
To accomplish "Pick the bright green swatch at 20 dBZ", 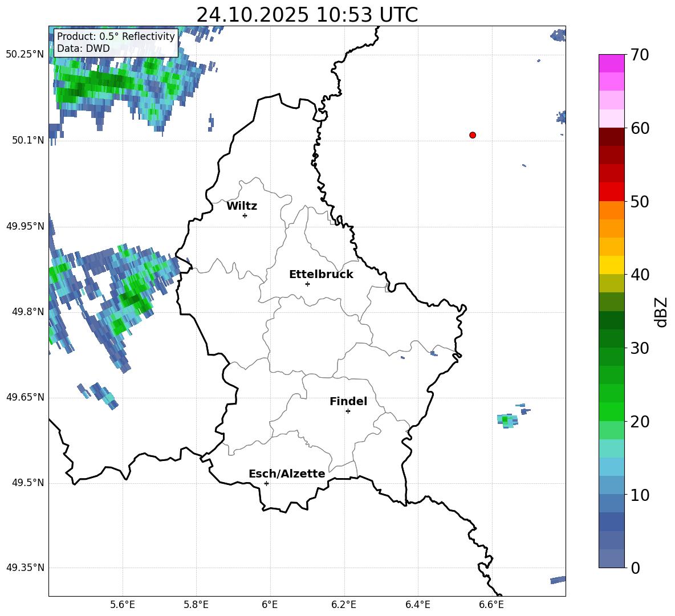I will pyautogui.click(x=611, y=411).
